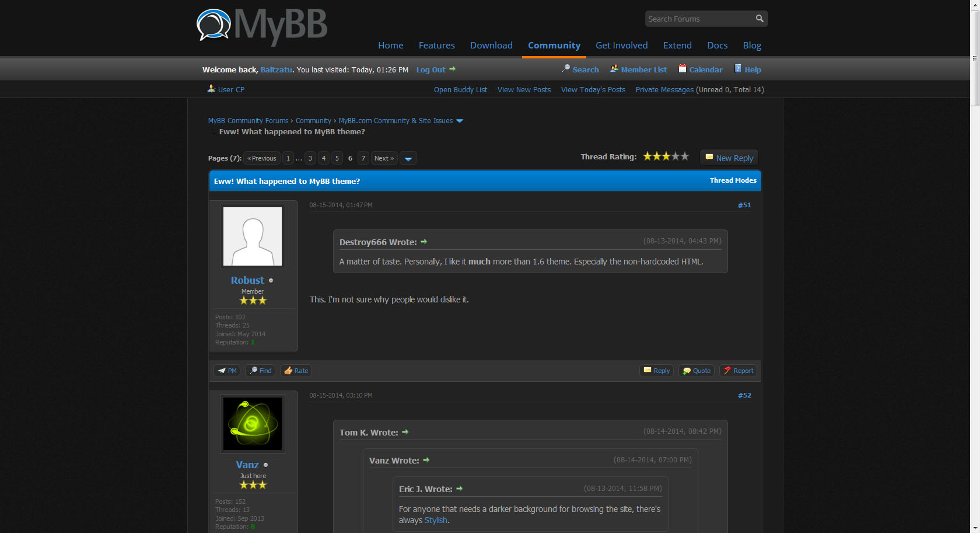
Task: Click the search magnifier in Search Forums box
Action: coord(759,18)
